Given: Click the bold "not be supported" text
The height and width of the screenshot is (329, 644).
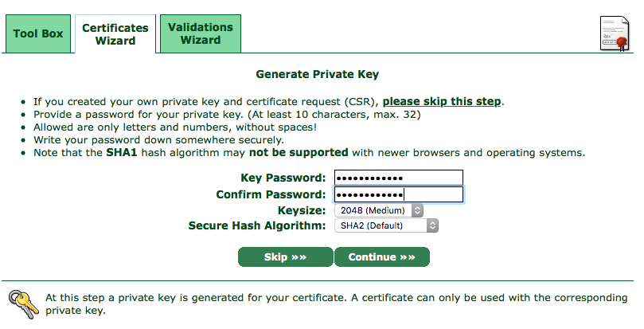Looking at the screenshot, I should point(299,152).
